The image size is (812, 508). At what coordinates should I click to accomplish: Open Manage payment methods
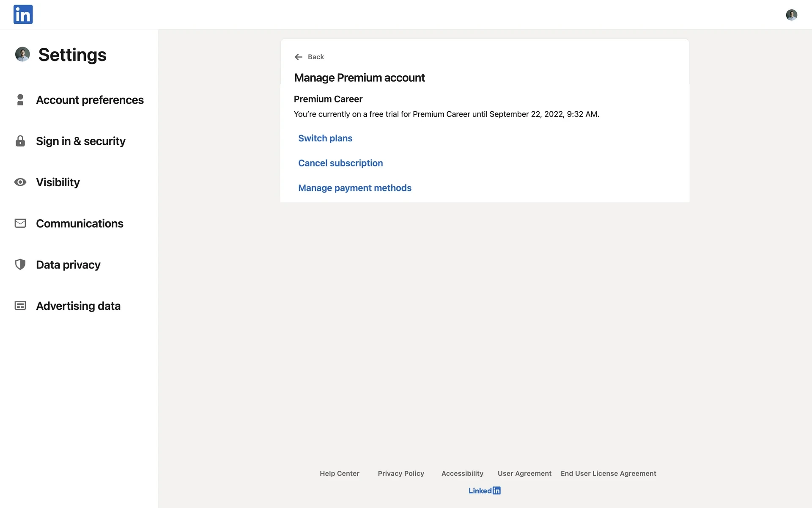pyautogui.click(x=355, y=188)
